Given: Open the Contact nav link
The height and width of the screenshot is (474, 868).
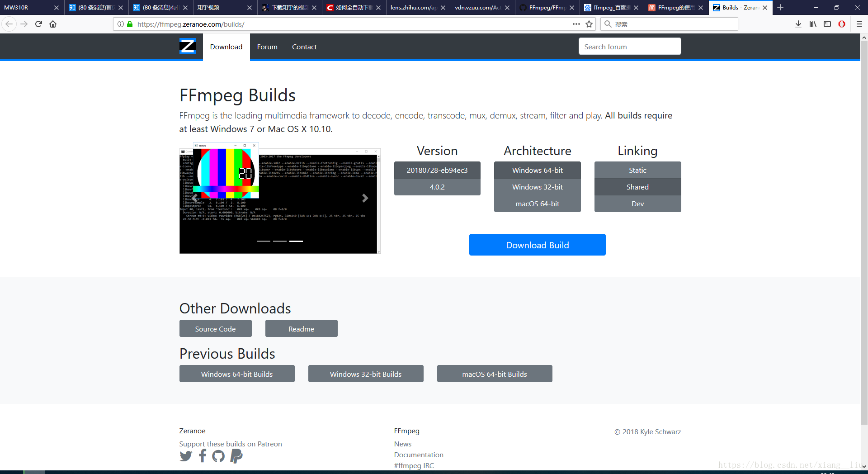Looking at the screenshot, I should [304, 47].
